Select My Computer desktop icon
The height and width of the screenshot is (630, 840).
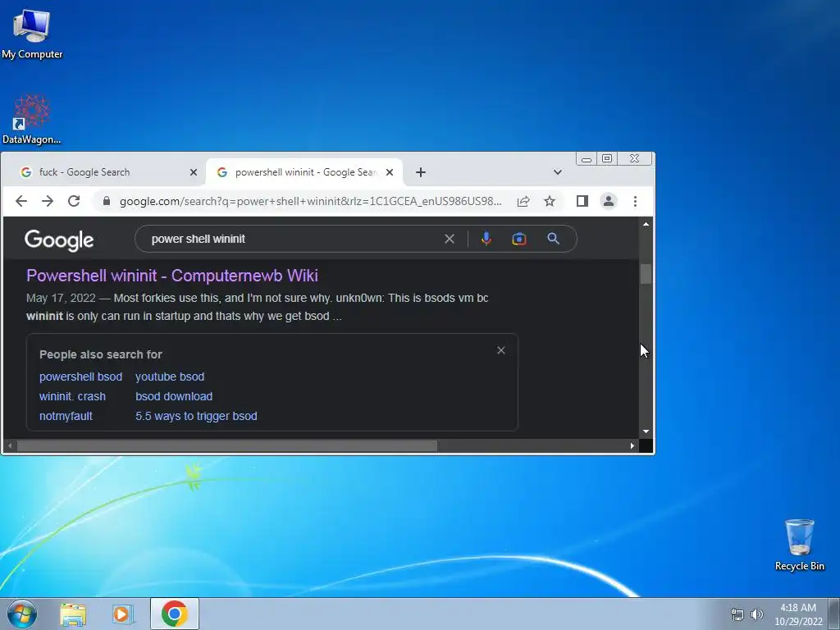point(32,34)
